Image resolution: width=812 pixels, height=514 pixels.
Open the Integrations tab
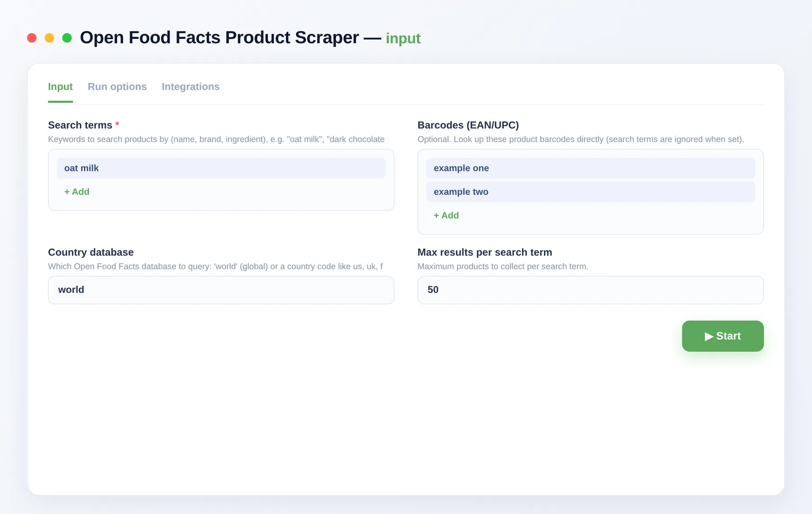pos(191,87)
